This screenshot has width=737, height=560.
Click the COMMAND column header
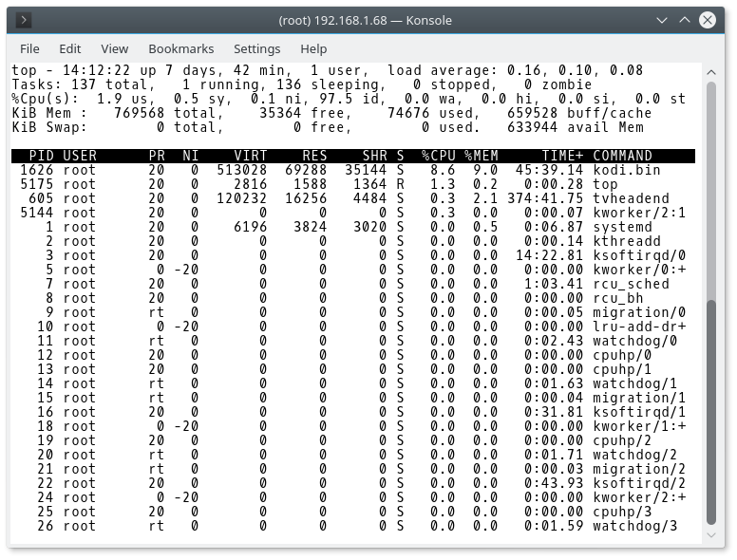[622, 156]
